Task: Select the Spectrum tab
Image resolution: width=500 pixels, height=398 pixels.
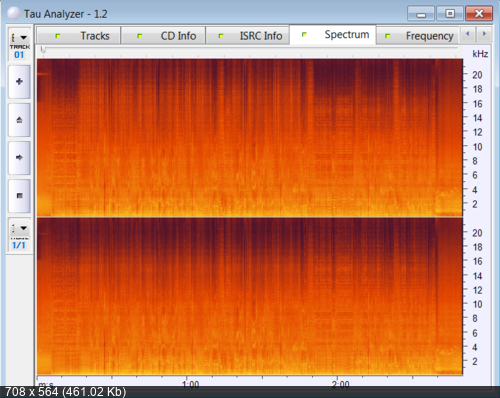Action: 333,35
